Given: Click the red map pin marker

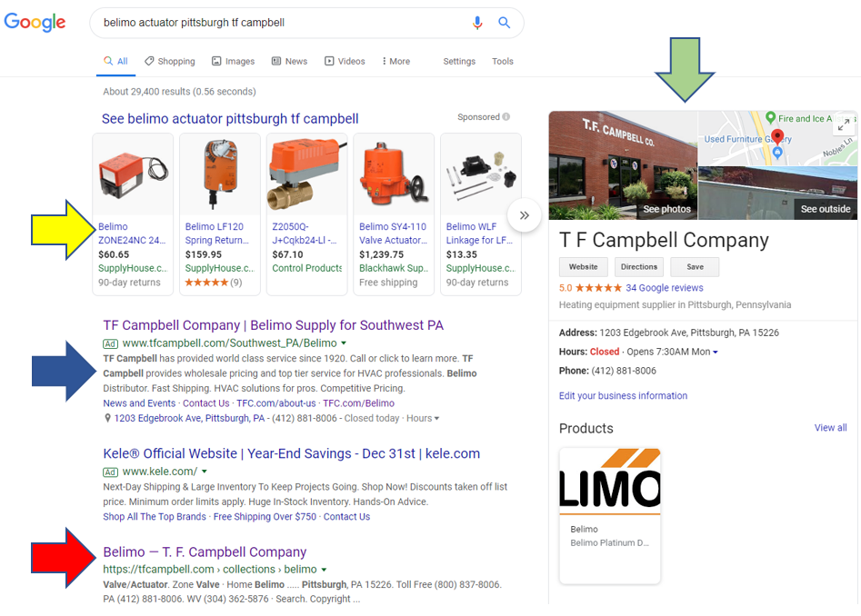Looking at the screenshot, I should click(x=777, y=137).
